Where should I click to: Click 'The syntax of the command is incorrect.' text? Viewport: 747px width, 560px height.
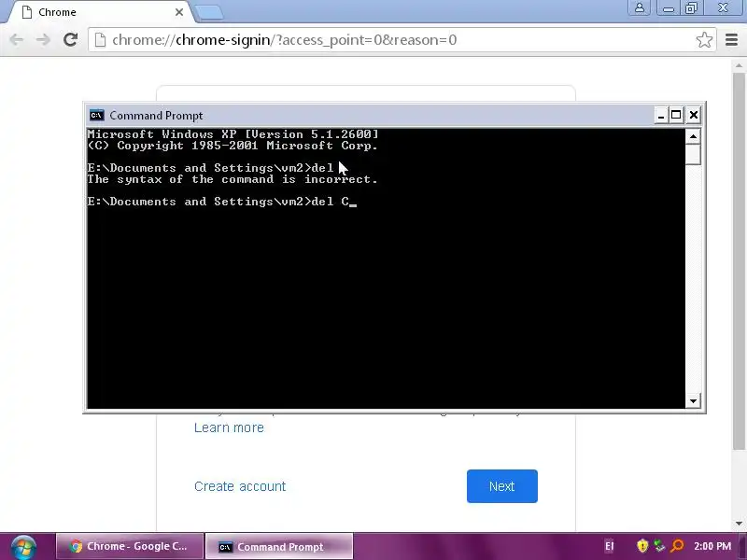tap(233, 179)
